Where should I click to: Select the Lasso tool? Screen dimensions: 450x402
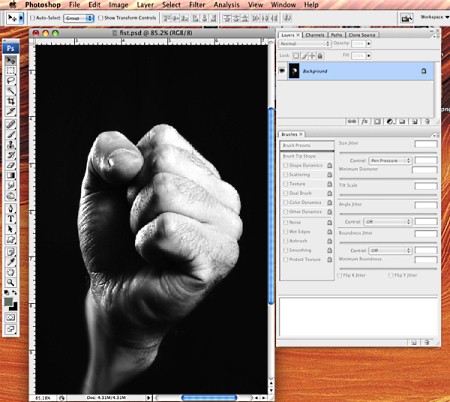[11, 81]
